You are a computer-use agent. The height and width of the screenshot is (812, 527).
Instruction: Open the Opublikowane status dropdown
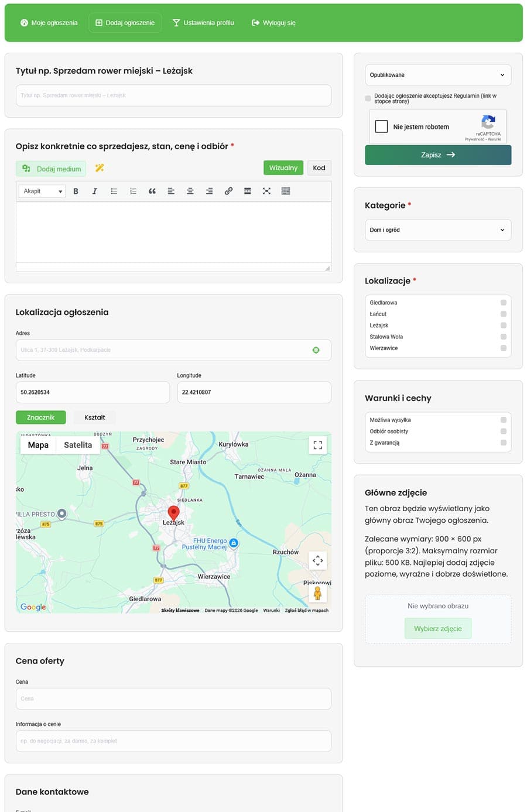point(438,75)
